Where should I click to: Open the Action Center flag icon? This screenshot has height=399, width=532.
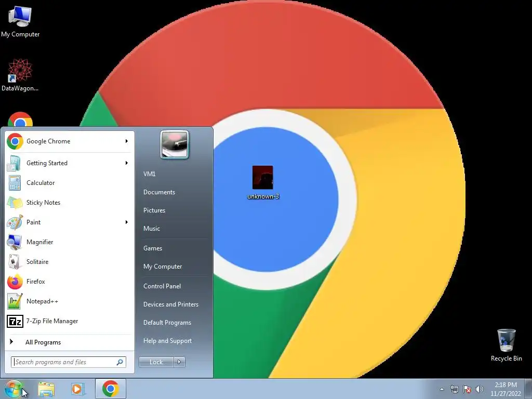click(x=467, y=389)
